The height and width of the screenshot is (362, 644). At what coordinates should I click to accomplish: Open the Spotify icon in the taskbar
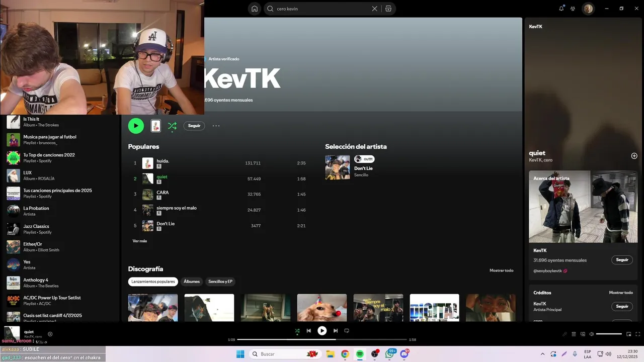point(360,354)
